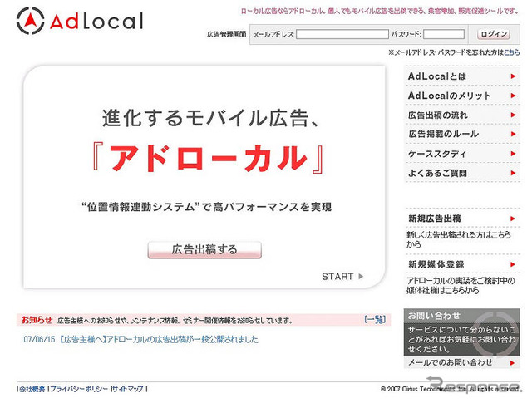Click red arrow beside メールでのお問い合わせ
The width and height of the screenshot is (532, 403).
pos(513,363)
